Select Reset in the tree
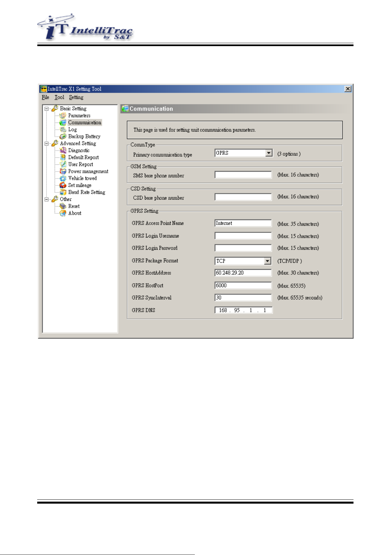The image size is (392, 555). (74, 206)
